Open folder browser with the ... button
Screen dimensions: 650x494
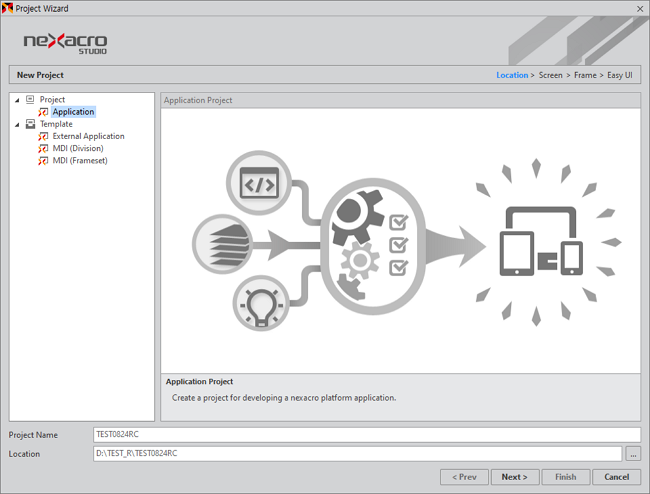click(x=633, y=454)
